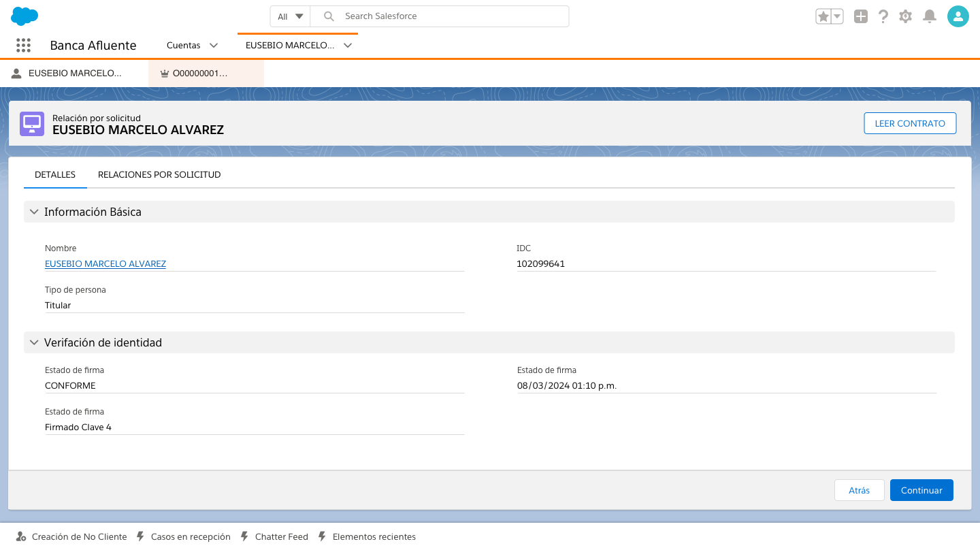
Task: Click the date 08/03/2024 01:10 p.m.
Action: pyautogui.click(x=567, y=385)
